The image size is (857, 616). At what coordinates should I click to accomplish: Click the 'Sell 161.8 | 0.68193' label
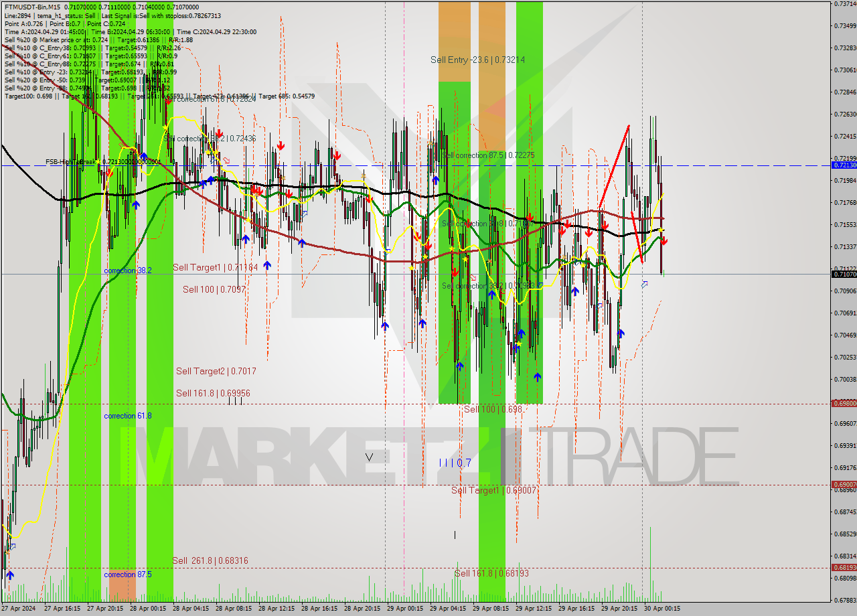[491, 573]
